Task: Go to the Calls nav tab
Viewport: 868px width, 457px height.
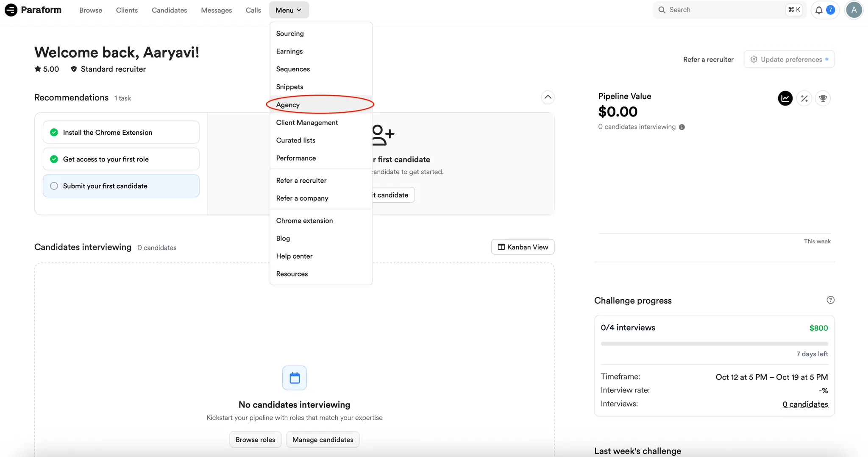Action: tap(253, 10)
